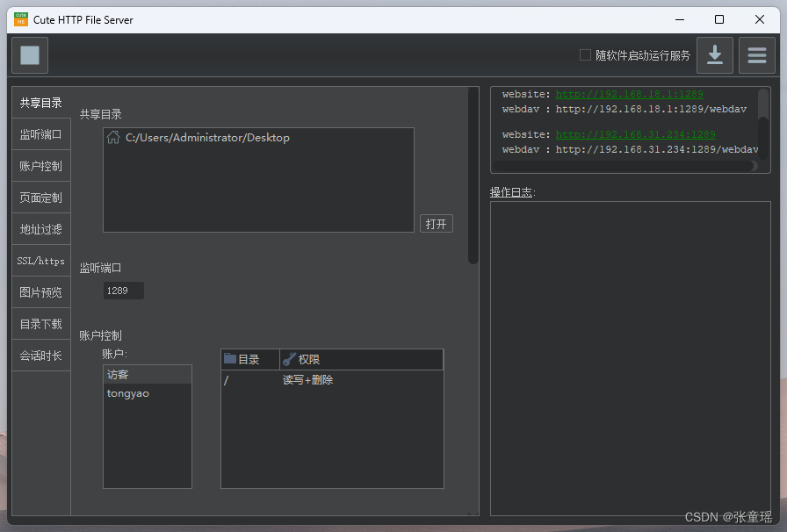Click the 打开 button to browse directories
787x532 pixels.
pyautogui.click(x=437, y=223)
